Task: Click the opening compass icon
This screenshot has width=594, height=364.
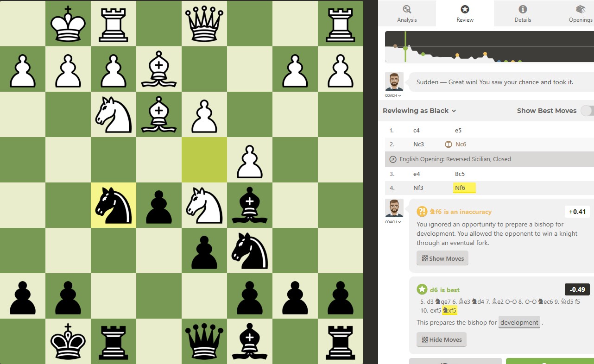Action: (x=393, y=159)
